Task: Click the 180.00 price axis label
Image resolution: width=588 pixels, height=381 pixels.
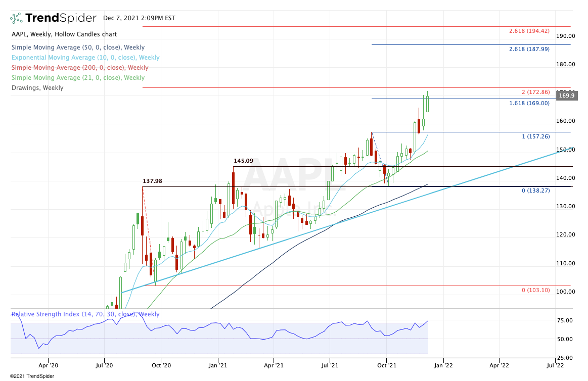Action: 565,64
